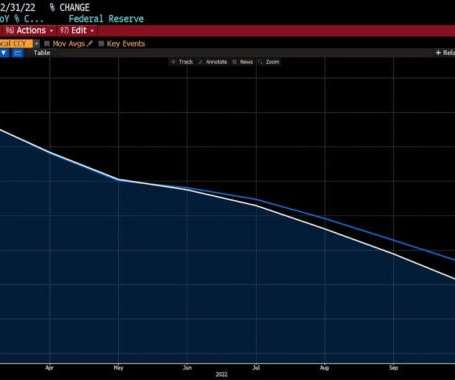Viewport: 455px width, 380px height.
Task: Open the News chart icon
Action: point(235,62)
